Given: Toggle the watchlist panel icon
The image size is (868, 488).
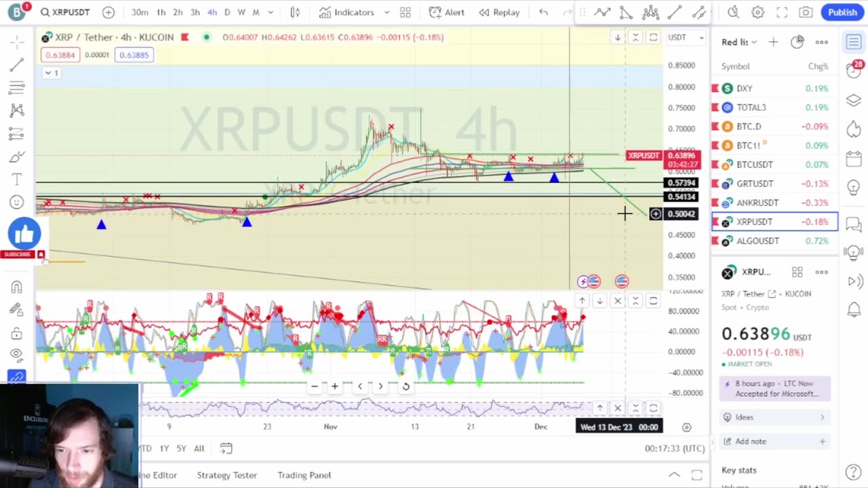Looking at the screenshot, I should (x=854, y=43).
